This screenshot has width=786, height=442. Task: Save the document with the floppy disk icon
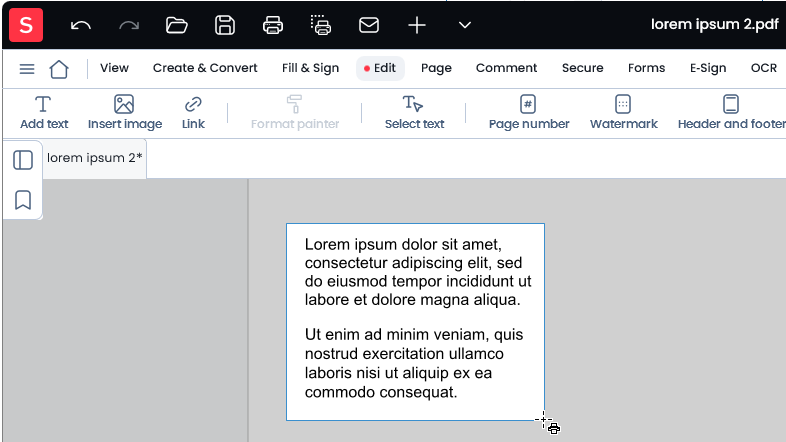(x=225, y=25)
